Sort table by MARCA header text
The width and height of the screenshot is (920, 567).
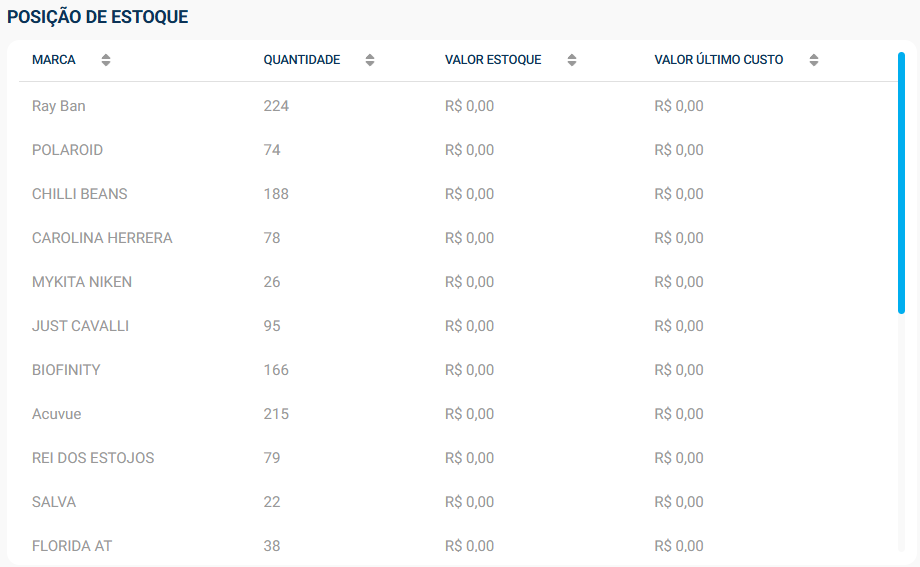click(x=53, y=60)
